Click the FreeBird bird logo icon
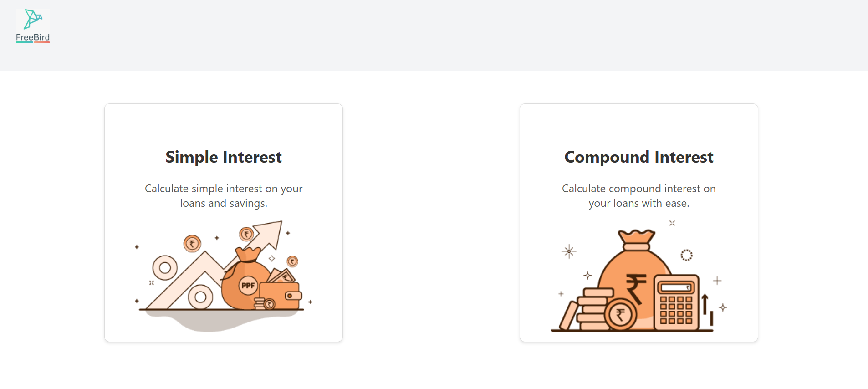 point(33,19)
